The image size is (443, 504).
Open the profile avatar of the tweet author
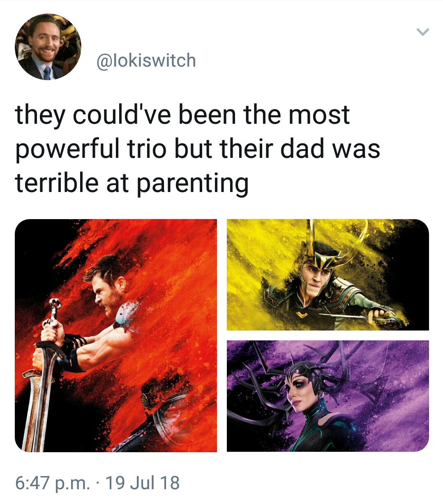[x=48, y=46]
